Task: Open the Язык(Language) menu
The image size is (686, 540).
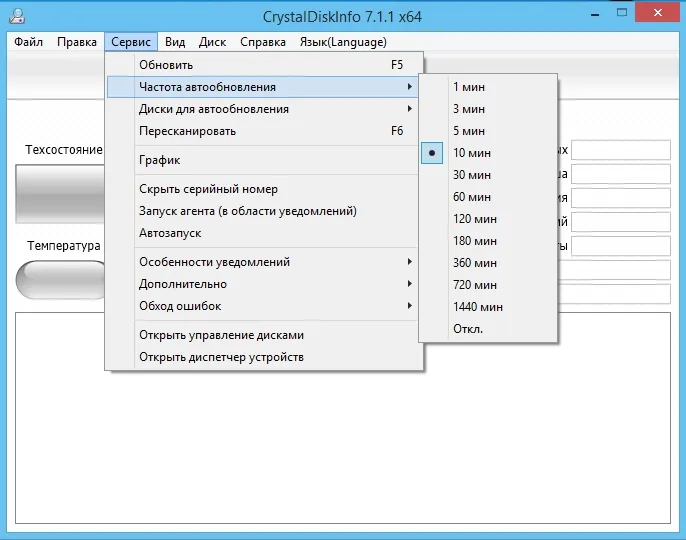Action: point(343,42)
